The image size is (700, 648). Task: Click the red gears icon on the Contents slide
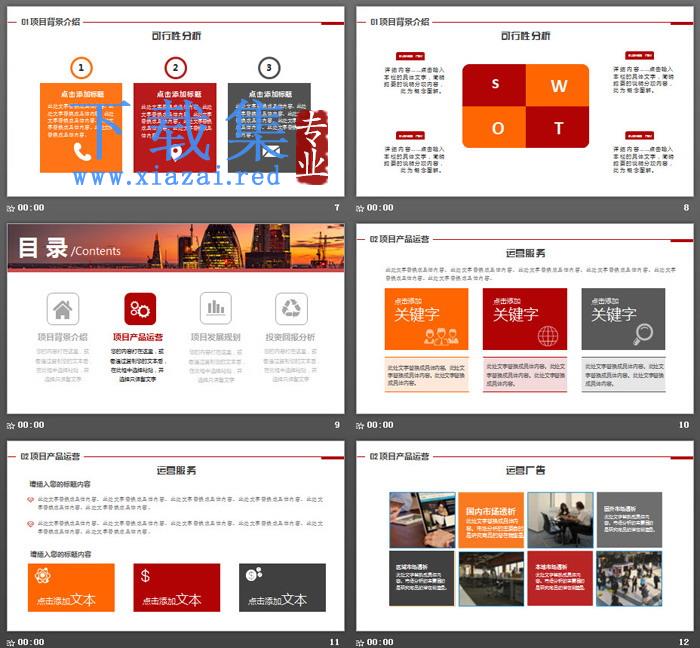(x=140, y=309)
